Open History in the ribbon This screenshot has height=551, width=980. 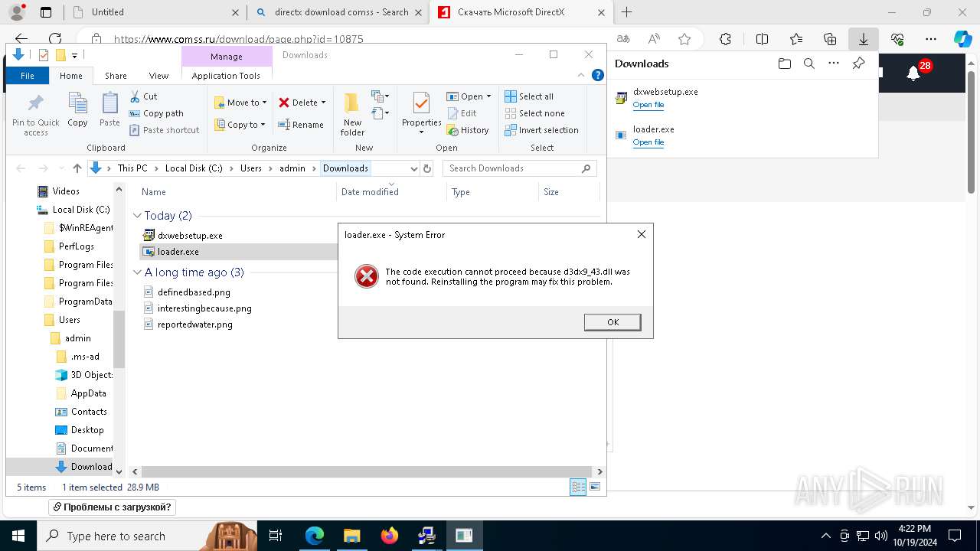click(x=468, y=130)
